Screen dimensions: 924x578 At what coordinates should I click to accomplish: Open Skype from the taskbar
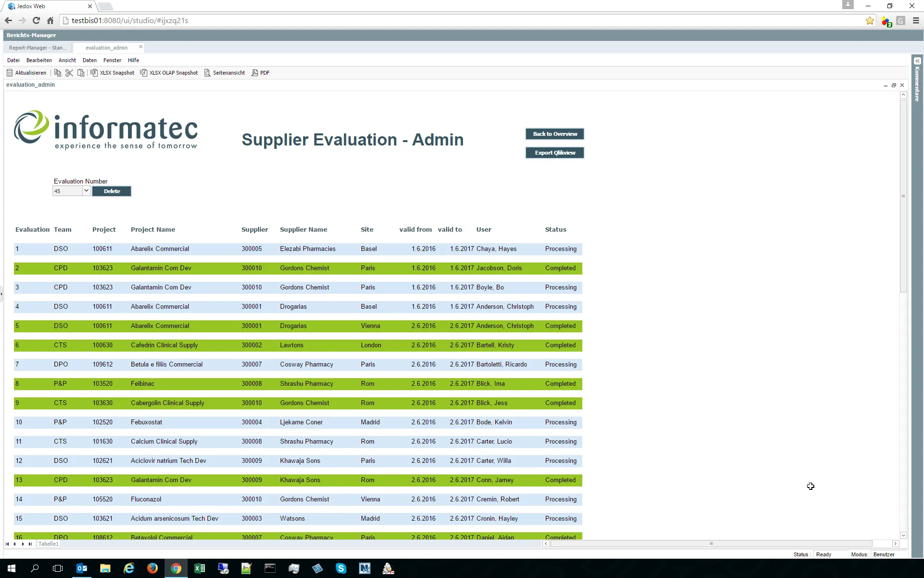coord(341,568)
